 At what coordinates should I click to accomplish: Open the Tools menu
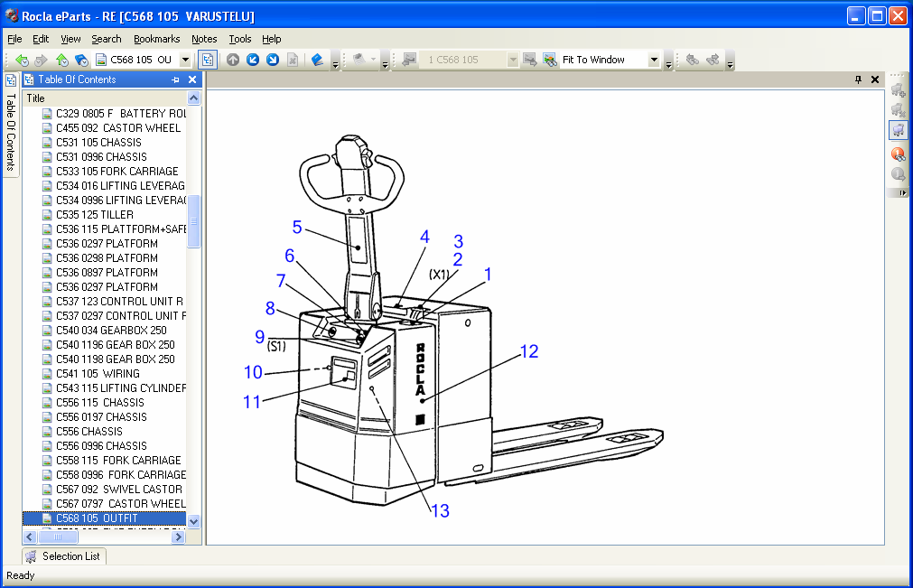(240, 39)
